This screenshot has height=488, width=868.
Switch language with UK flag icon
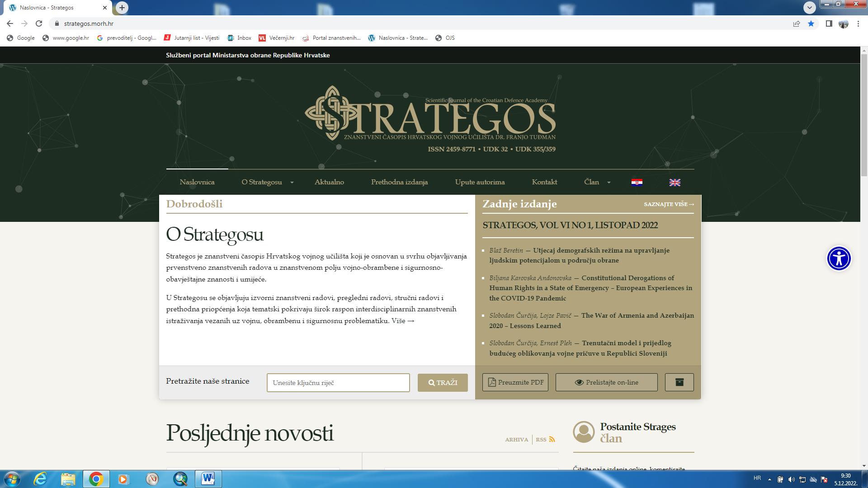(x=675, y=183)
